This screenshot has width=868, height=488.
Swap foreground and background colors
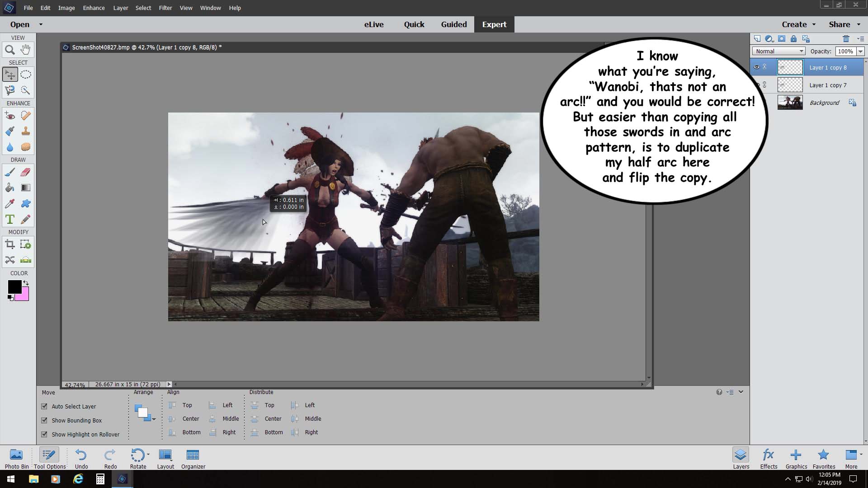[x=26, y=283]
